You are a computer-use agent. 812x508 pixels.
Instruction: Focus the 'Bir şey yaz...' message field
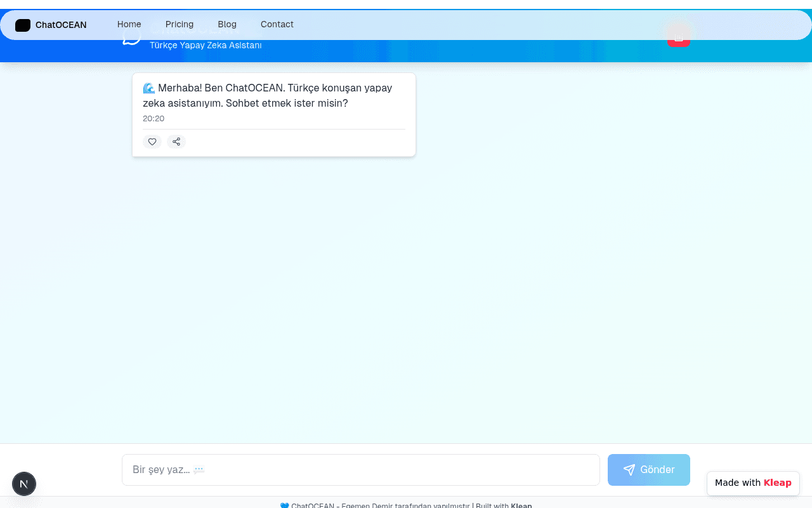click(x=361, y=470)
